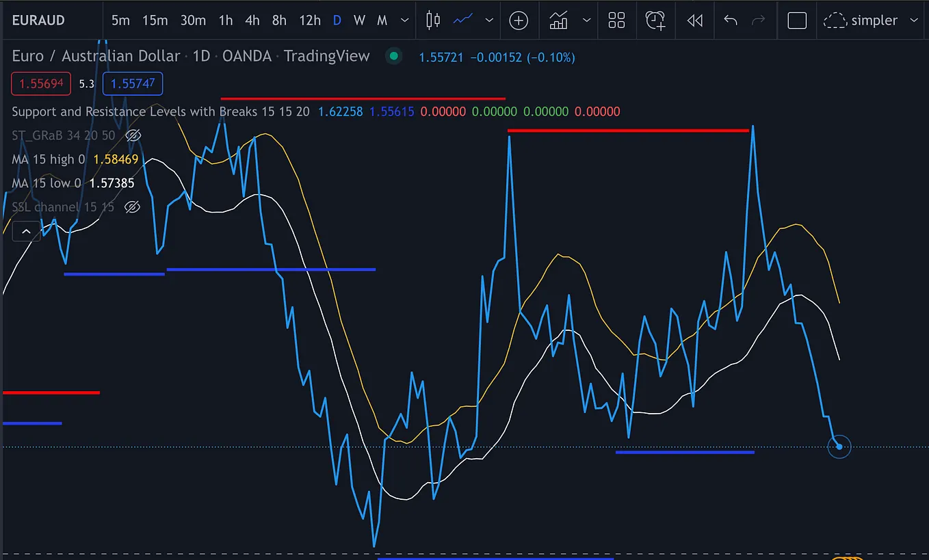
Task: Select the 15m timeframe
Action: [155, 21]
